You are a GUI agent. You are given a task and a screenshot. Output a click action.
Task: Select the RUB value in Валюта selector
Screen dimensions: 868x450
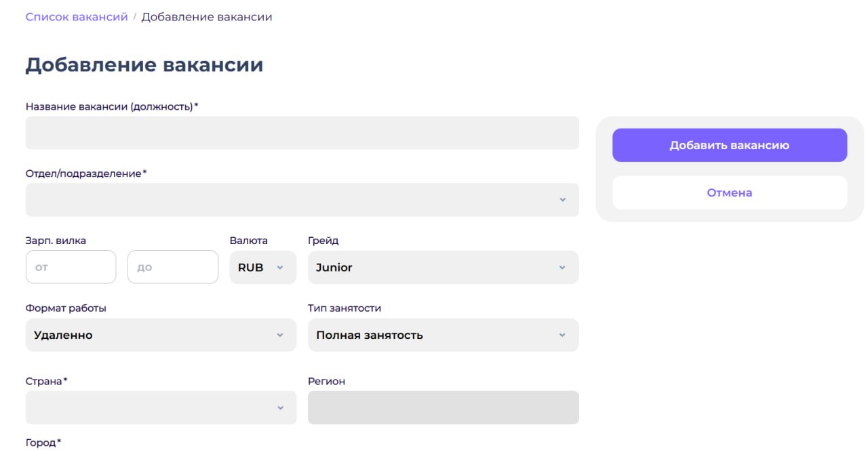[250, 268]
